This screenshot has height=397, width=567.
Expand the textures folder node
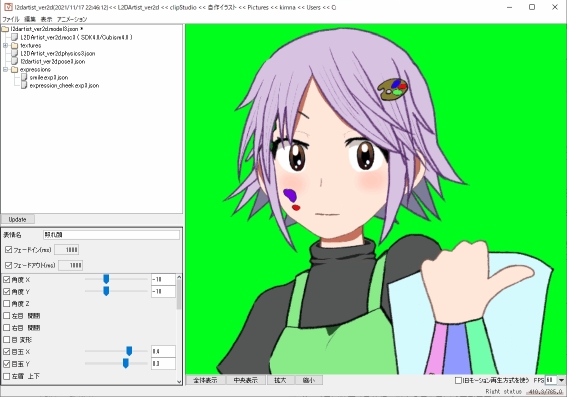[x=5, y=46]
